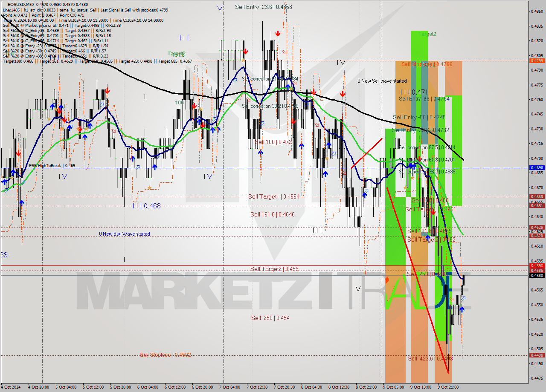Click the 0.4850 price scale value
This screenshot has height=392, width=546.
pos(537,12)
